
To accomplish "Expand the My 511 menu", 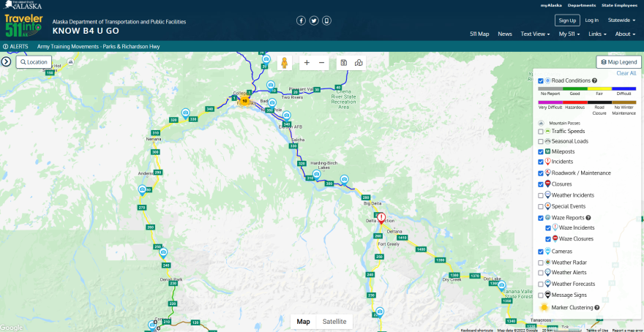I will click(x=569, y=34).
